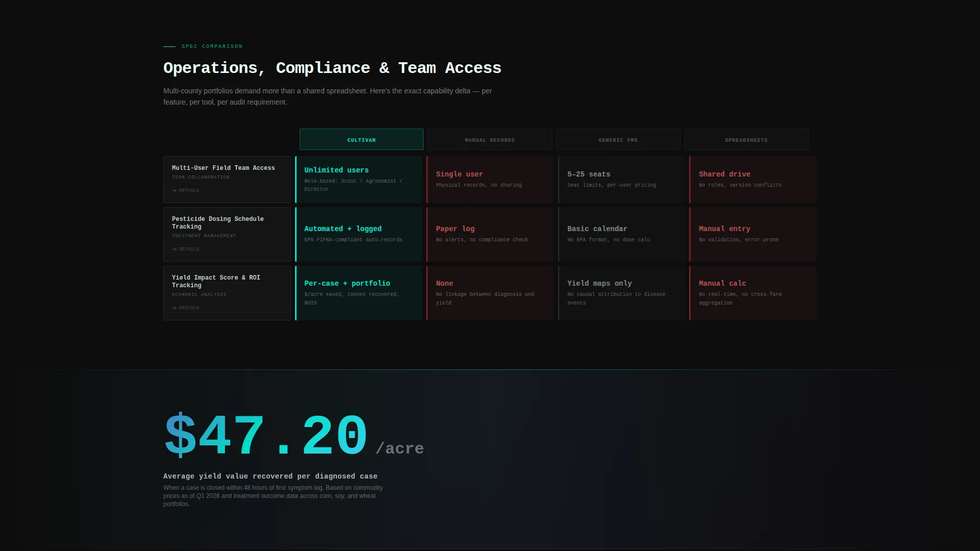Open DETAILS under Economic Analysis
This screenshot has height=551, width=980.
coord(186,308)
